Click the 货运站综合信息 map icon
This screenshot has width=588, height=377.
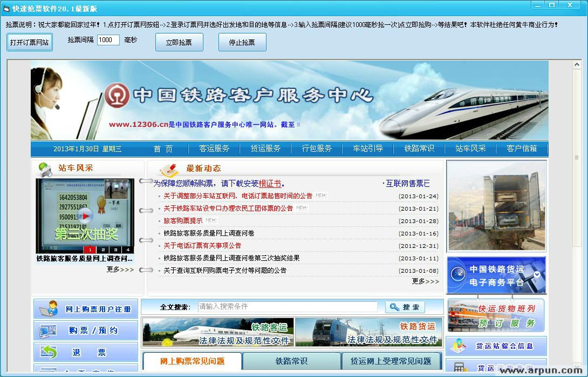pos(458,346)
